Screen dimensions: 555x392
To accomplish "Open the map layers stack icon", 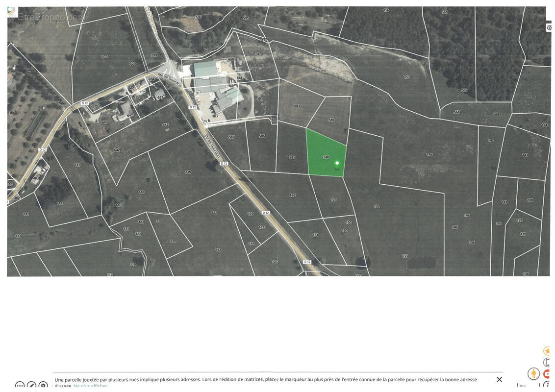I will click(x=548, y=363).
